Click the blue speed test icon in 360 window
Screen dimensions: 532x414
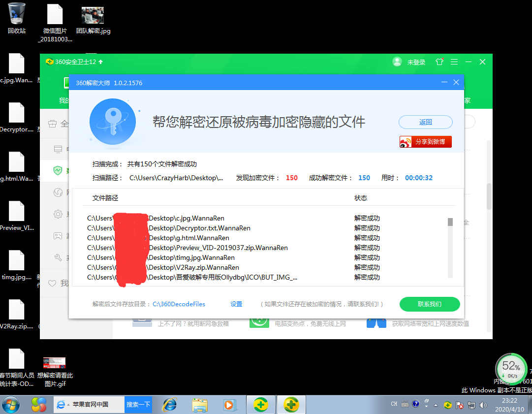tap(376, 323)
